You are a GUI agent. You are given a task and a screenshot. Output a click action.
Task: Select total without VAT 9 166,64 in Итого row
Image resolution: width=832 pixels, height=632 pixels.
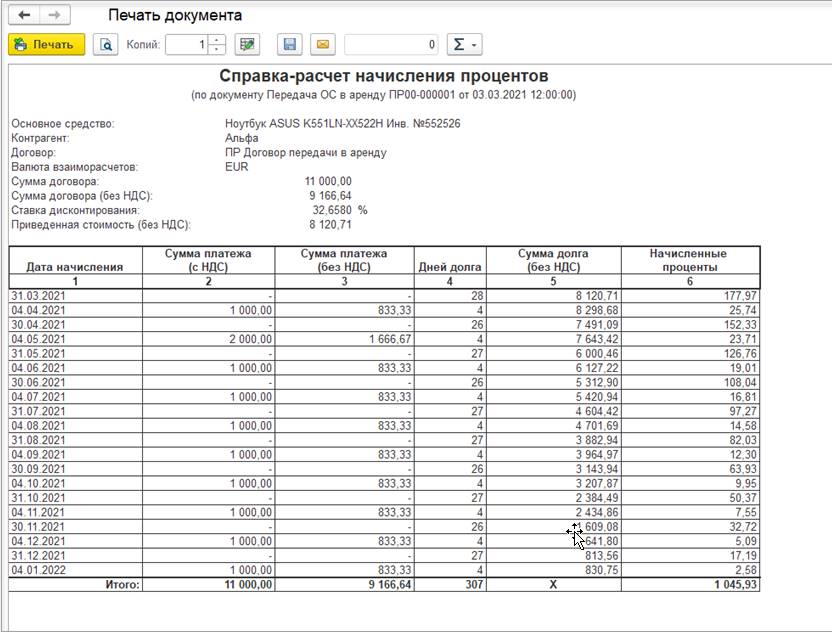click(344, 585)
